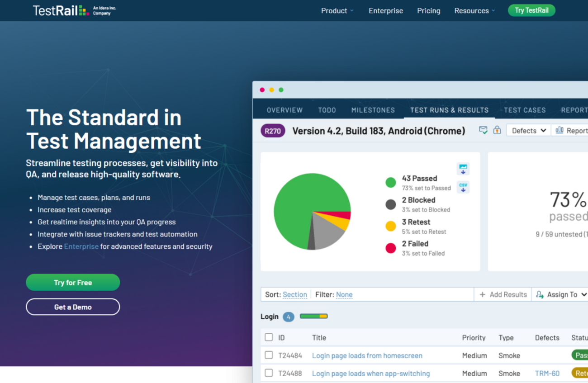Click the lock icon beside Defects
The width and height of the screenshot is (588, 383).
coord(497,130)
